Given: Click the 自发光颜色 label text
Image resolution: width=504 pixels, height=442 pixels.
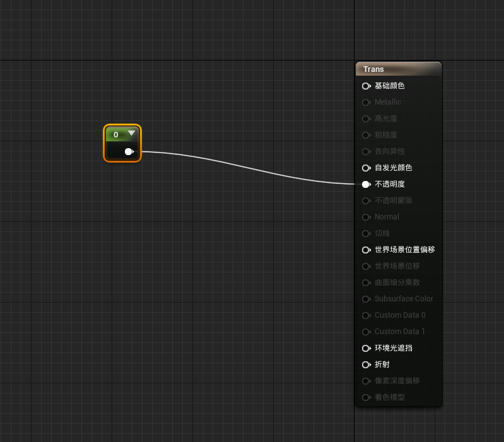Looking at the screenshot, I should click(x=394, y=168).
